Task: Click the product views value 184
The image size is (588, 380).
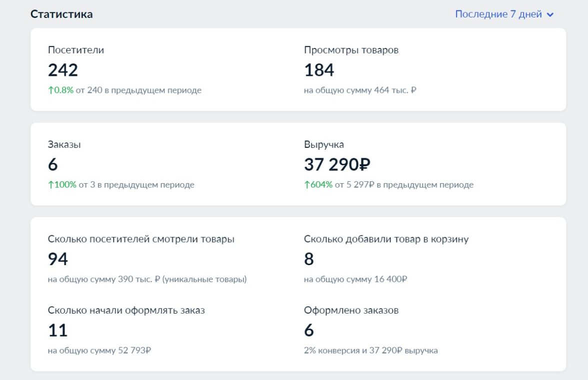Action: 319,70
